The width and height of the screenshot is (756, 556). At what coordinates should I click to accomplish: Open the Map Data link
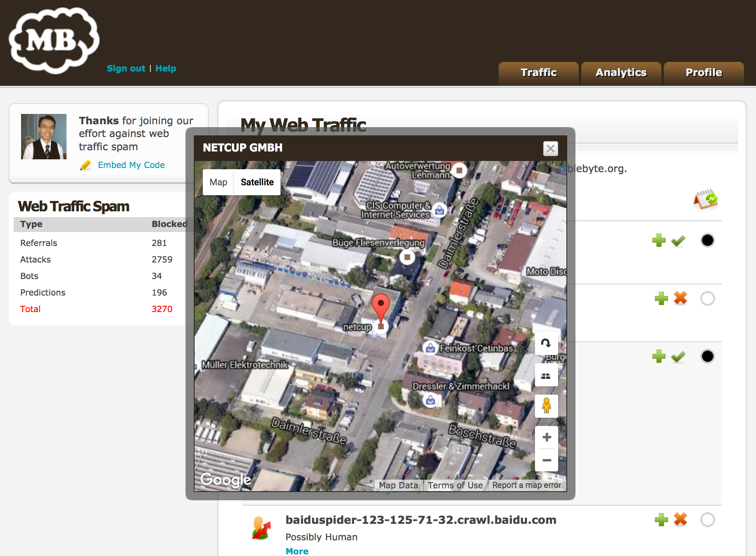click(x=398, y=485)
